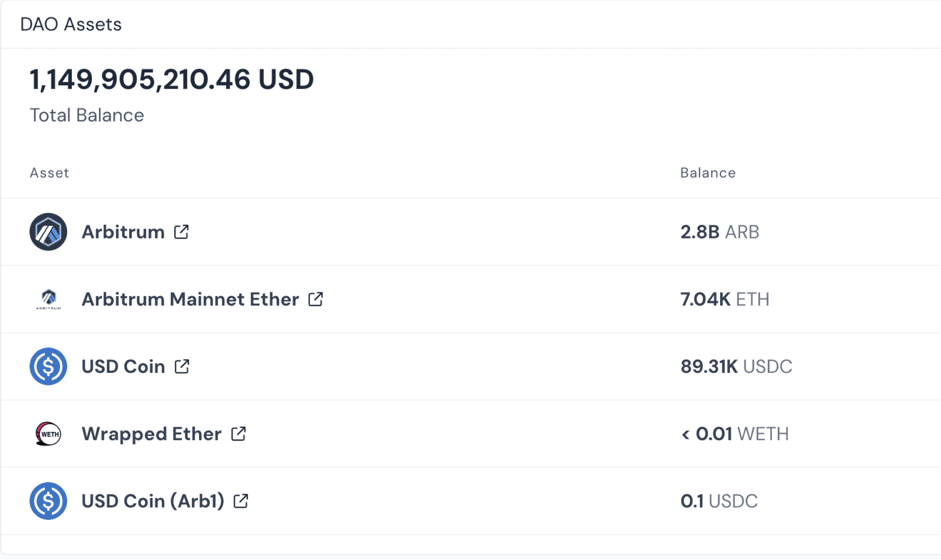Click the Arbitrum token logo
The height and width of the screenshot is (560, 941).
click(48, 232)
